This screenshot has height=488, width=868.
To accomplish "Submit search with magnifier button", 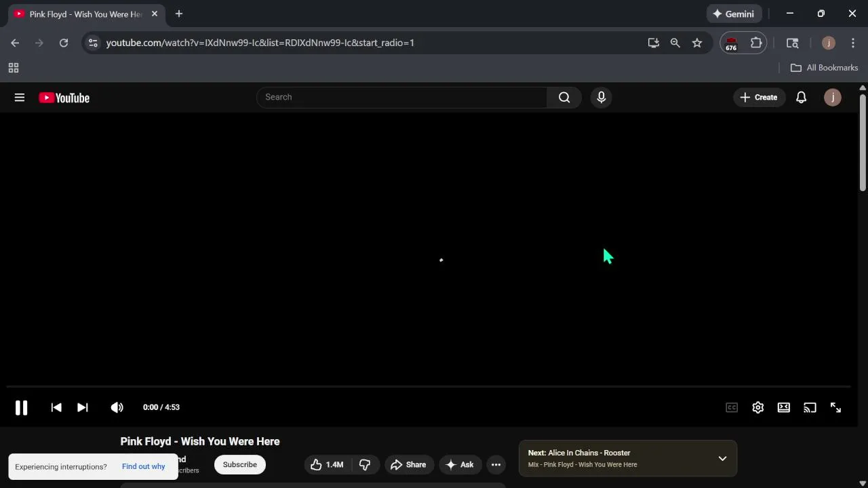I will (564, 97).
